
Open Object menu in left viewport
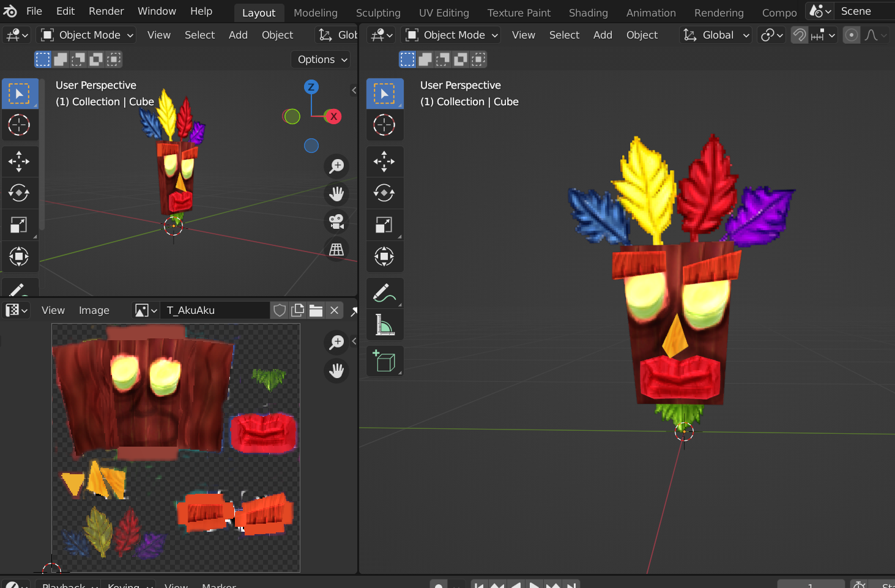[278, 35]
